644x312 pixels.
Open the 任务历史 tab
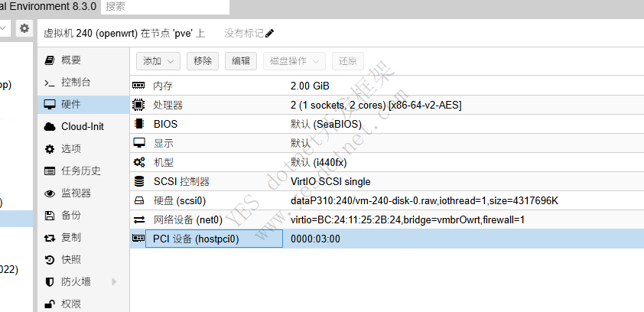pyautogui.click(x=83, y=171)
